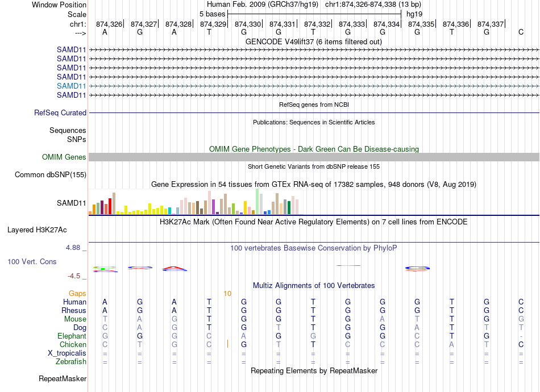540x392 pixels.
Task: Click the blue PhyloP logo under 874,335
Action: point(417,269)
